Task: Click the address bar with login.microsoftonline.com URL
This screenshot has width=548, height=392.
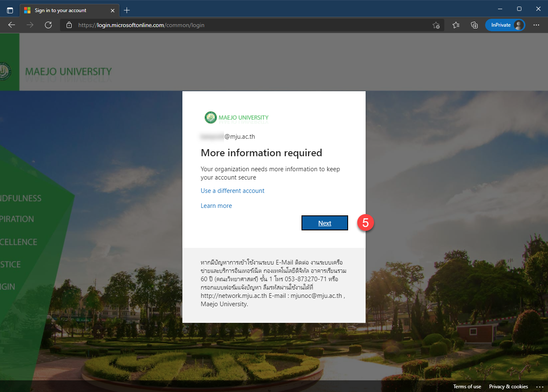Action: click(x=250, y=25)
